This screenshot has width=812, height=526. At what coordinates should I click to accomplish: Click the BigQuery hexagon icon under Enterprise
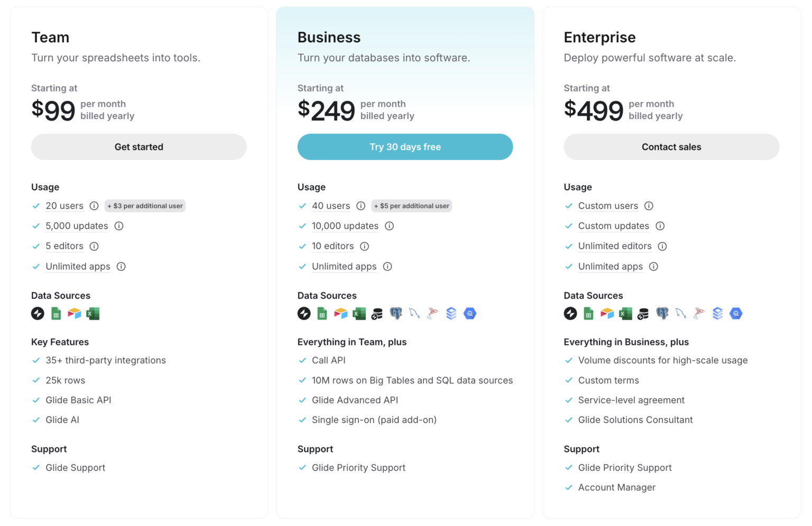pyautogui.click(x=736, y=313)
